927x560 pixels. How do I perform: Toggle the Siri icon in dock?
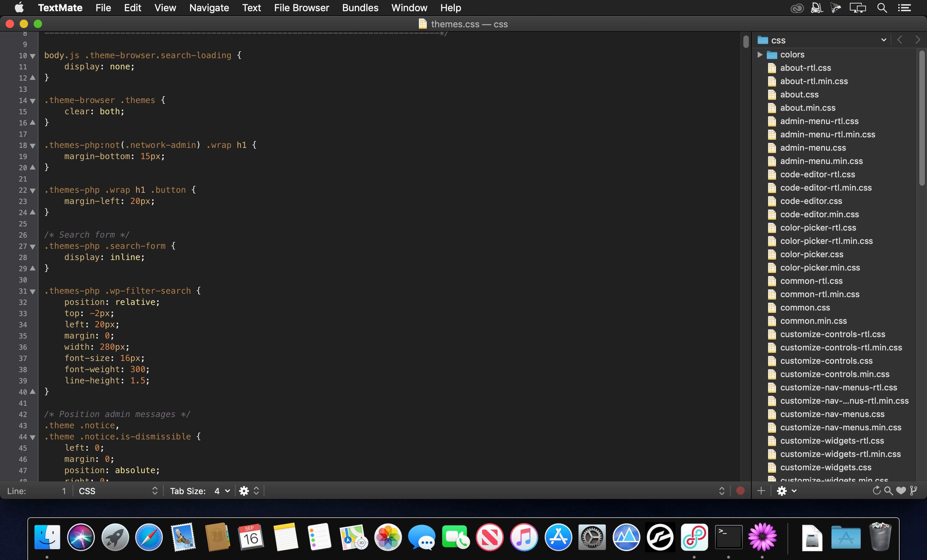(80, 536)
